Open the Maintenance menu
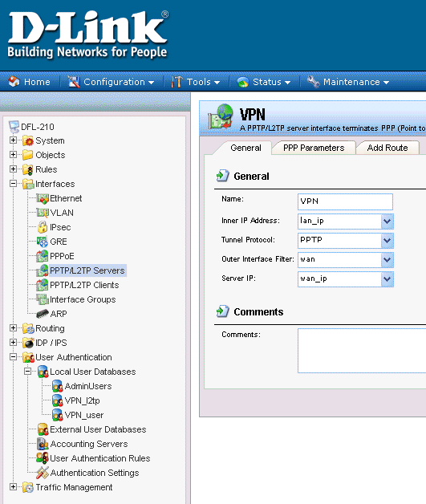This screenshot has width=426, height=504. tap(348, 82)
